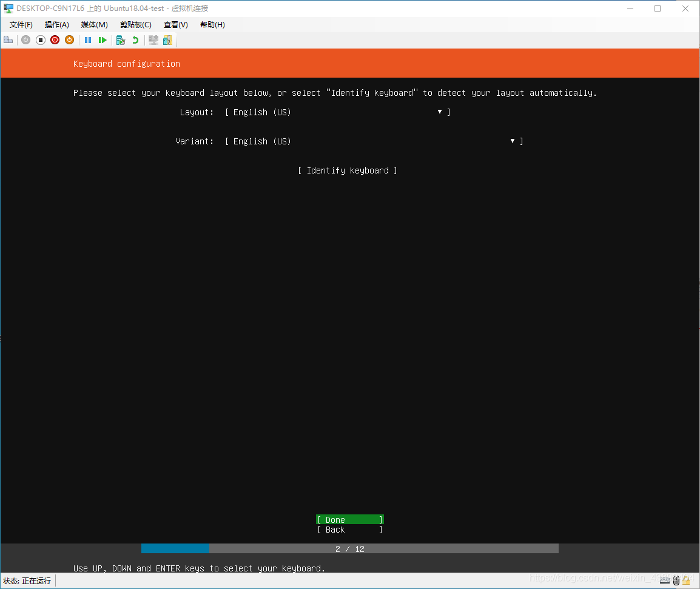The height and width of the screenshot is (589, 700).
Task: Click the mouse status icon in the status bar
Action: (x=676, y=581)
